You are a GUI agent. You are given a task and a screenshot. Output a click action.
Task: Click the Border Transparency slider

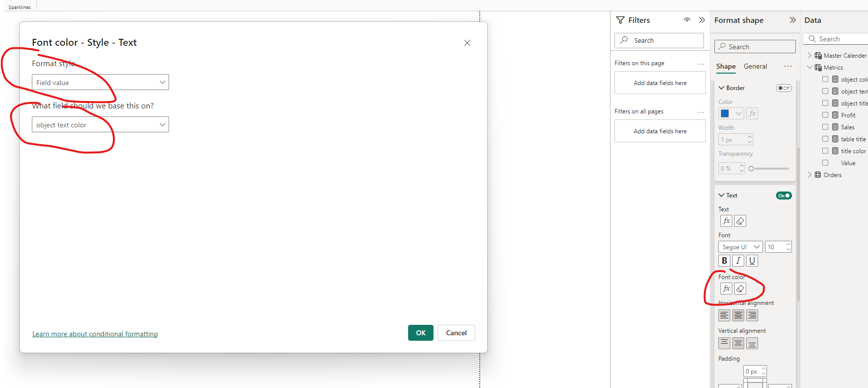click(x=770, y=169)
